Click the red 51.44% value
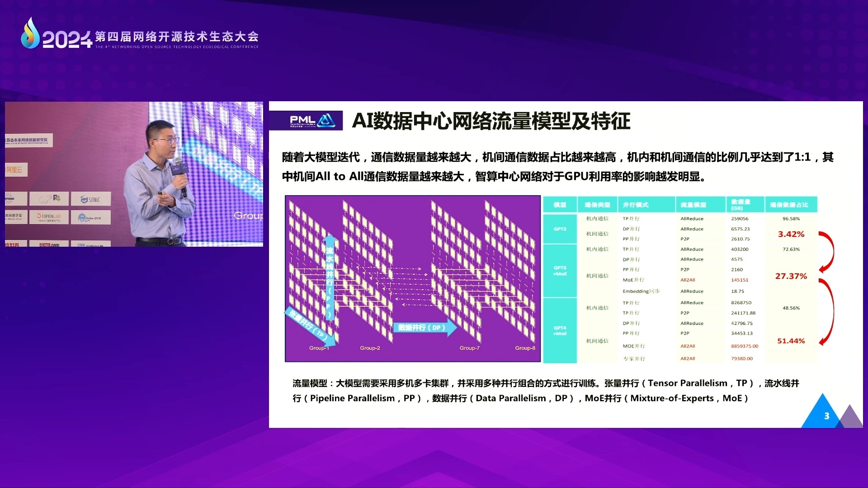The height and width of the screenshot is (488, 868). tap(791, 341)
